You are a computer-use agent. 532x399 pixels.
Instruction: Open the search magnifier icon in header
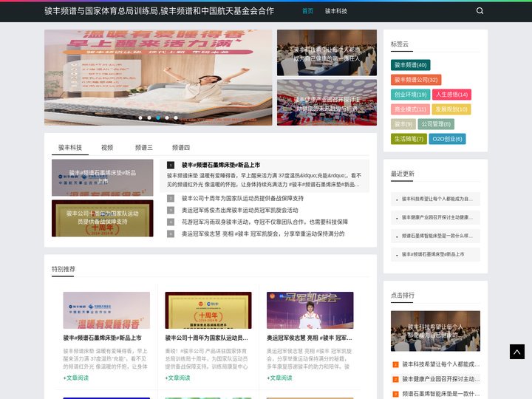[x=480, y=11]
